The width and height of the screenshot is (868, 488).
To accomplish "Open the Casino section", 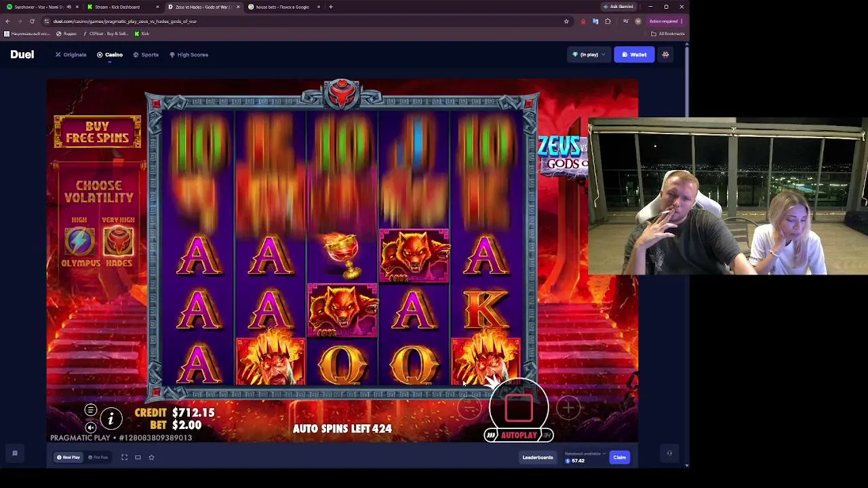I will 110,54.
